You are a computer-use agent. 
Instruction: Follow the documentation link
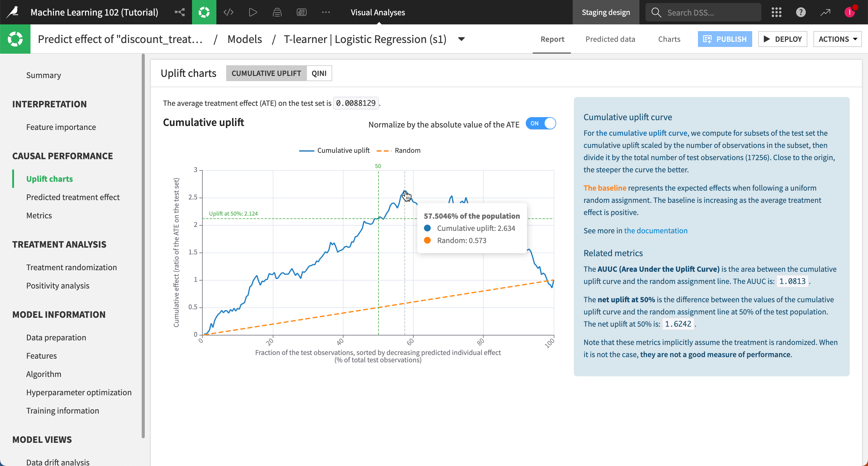point(655,231)
